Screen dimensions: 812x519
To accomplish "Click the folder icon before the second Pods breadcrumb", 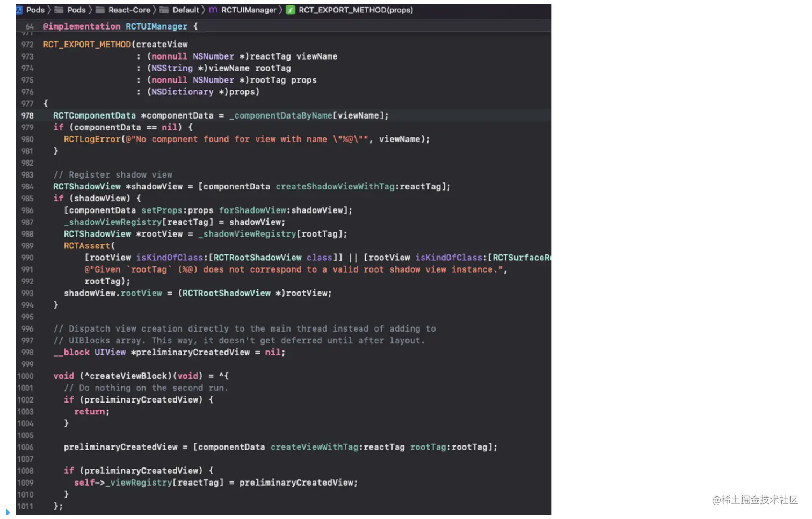I will (x=59, y=10).
